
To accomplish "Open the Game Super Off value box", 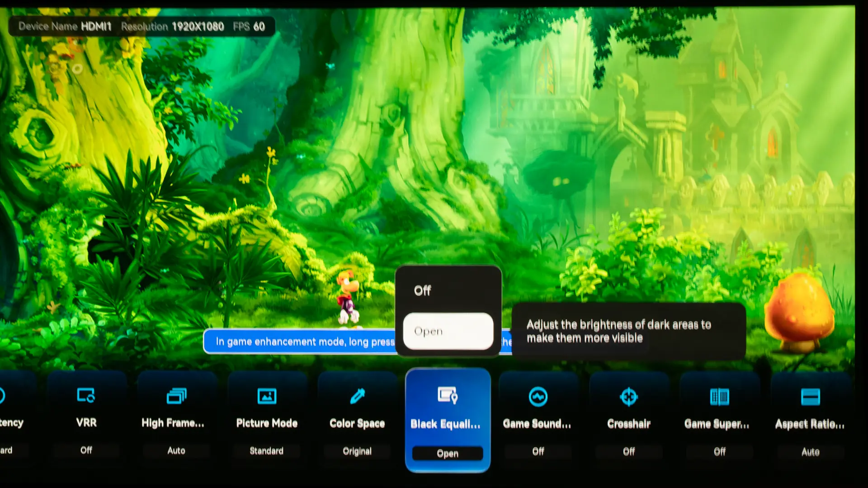I will (719, 451).
